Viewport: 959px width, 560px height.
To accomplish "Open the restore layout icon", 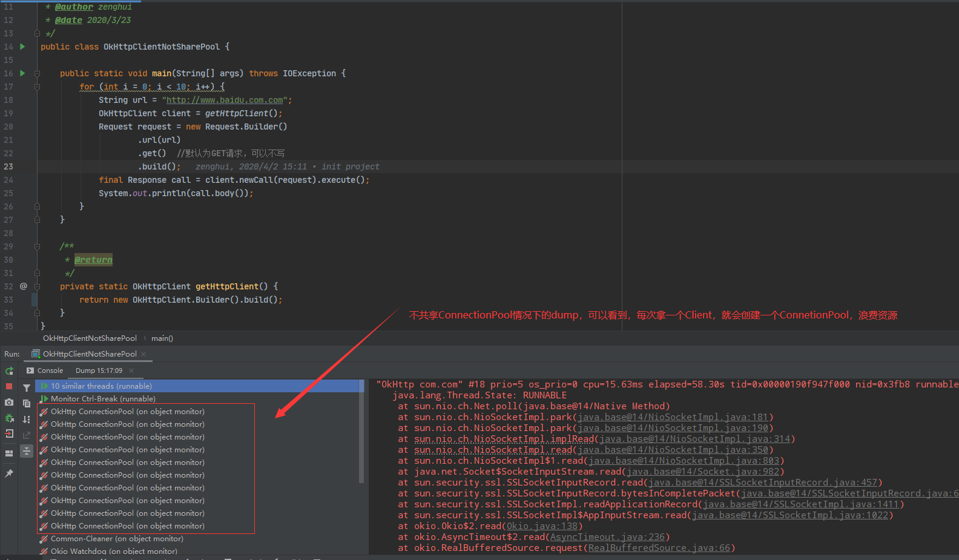I will pos(9,453).
